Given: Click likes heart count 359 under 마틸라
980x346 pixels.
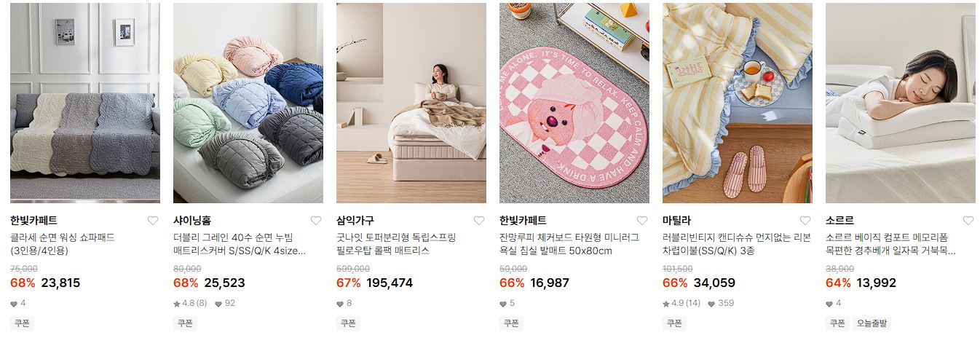Looking at the screenshot, I should tap(721, 303).
